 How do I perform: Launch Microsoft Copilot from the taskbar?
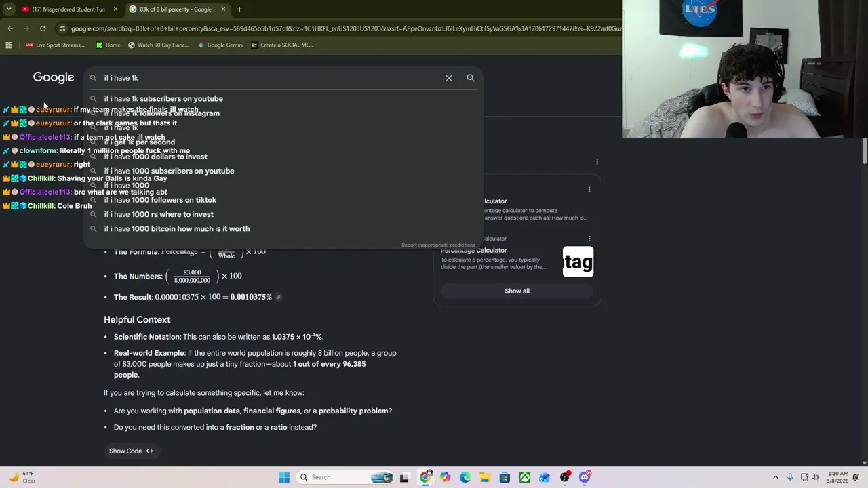click(445, 477)
